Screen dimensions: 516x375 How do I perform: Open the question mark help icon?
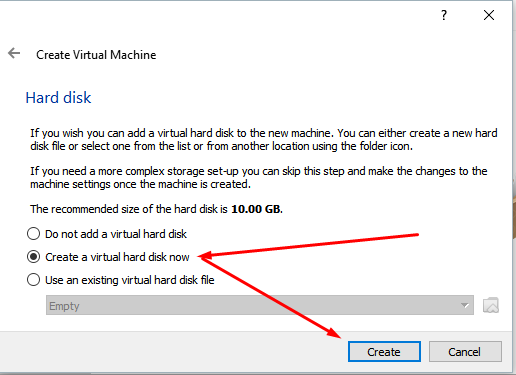[444, 15]
